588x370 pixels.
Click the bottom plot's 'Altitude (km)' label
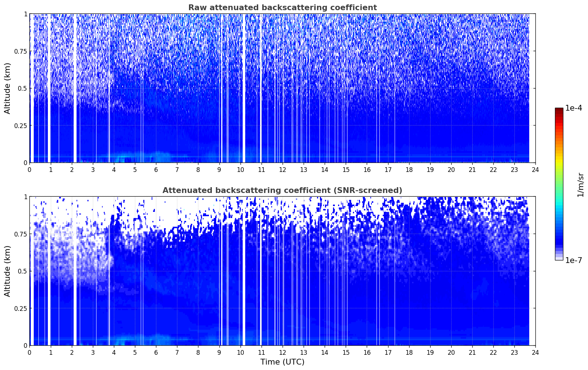coord(8,271)
